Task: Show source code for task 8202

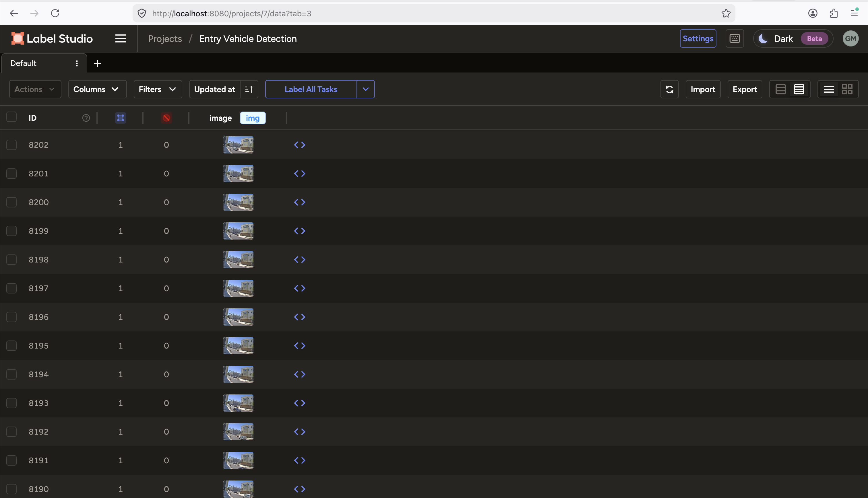Action: tap(299, 145)
